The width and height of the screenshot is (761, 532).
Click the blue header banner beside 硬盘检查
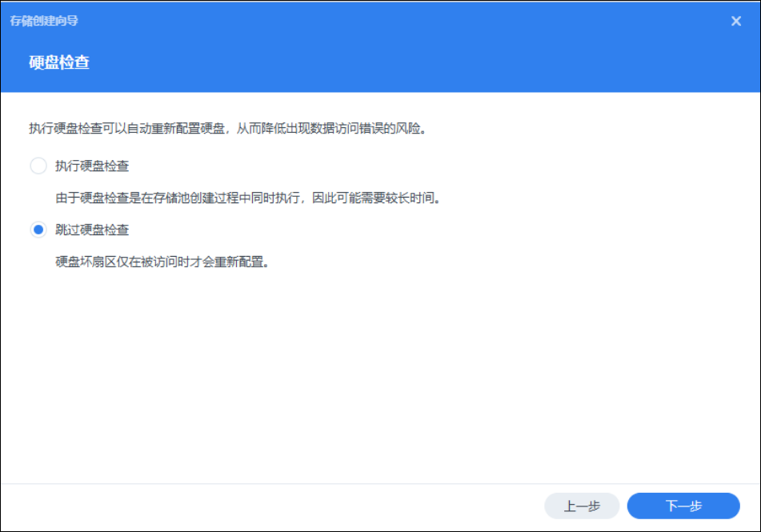(x=400, y=62)
